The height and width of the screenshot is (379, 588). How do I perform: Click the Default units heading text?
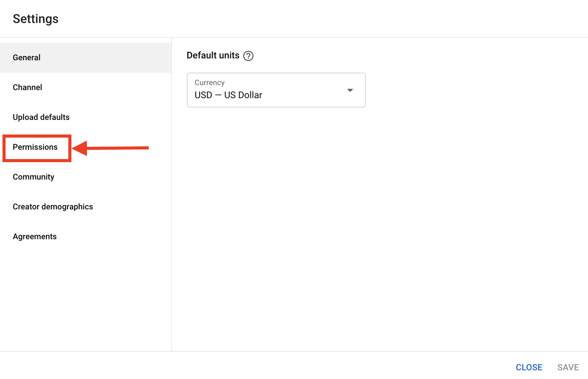point(213,56)
